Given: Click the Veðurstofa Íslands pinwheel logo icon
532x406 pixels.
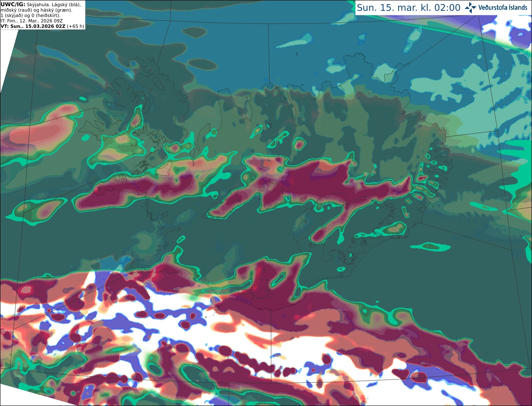Looking at the screenshot, I should [x=470, y=7].
